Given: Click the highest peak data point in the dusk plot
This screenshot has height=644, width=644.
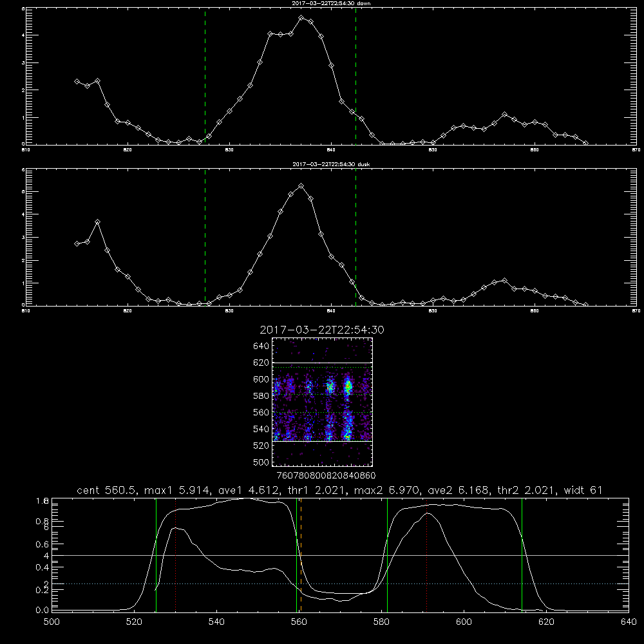Looking at the screenshot, I should pyautogui.click(x=301, y=186).
